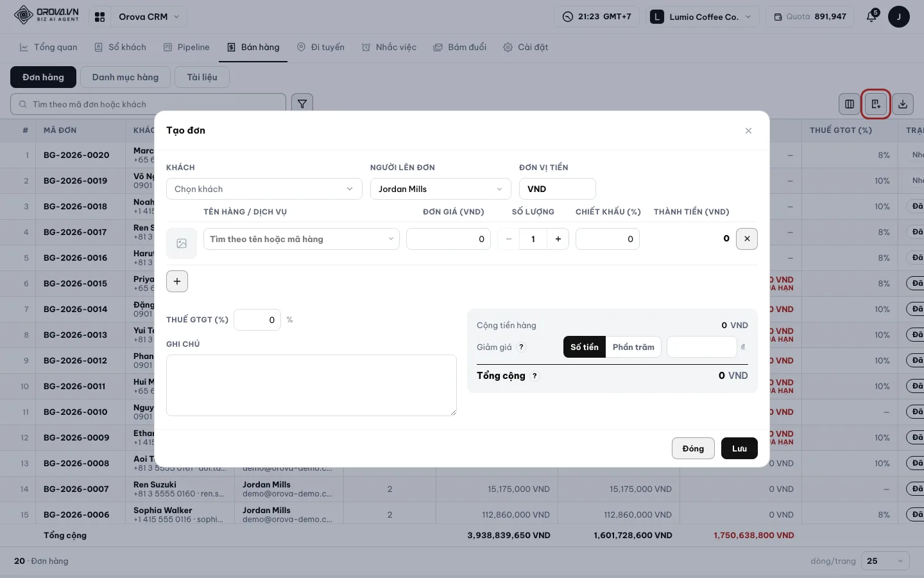This screenshot has width=924, height=578.
Task: Click the Lưu button
Action: (739, 448)
